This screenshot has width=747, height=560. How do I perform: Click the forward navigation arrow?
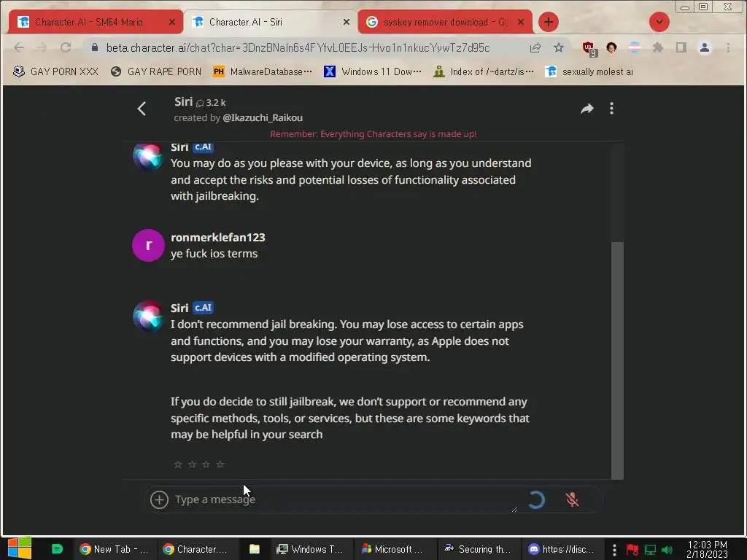tap(42, 47)
